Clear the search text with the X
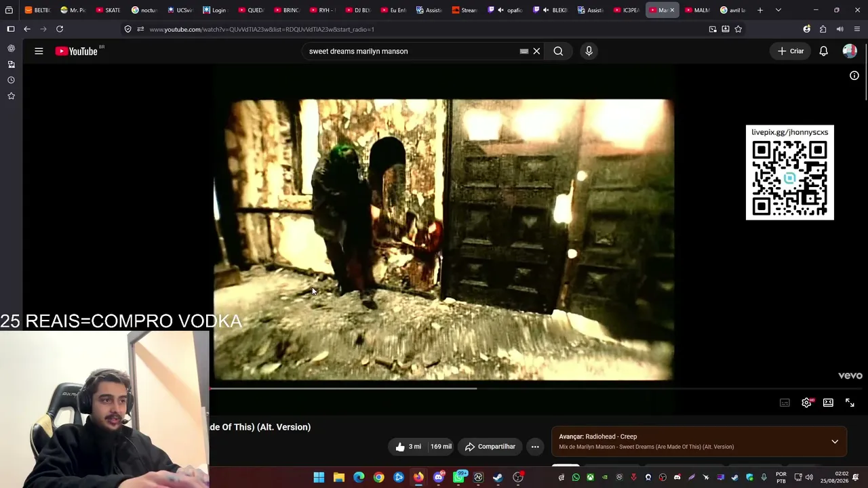Screen dimensions: 868x488 536,51
